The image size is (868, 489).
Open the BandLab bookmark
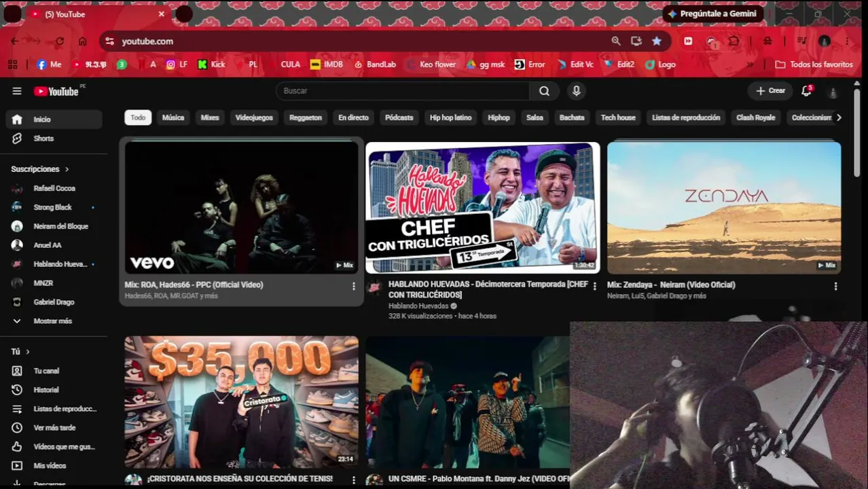[x=374, y=65]
